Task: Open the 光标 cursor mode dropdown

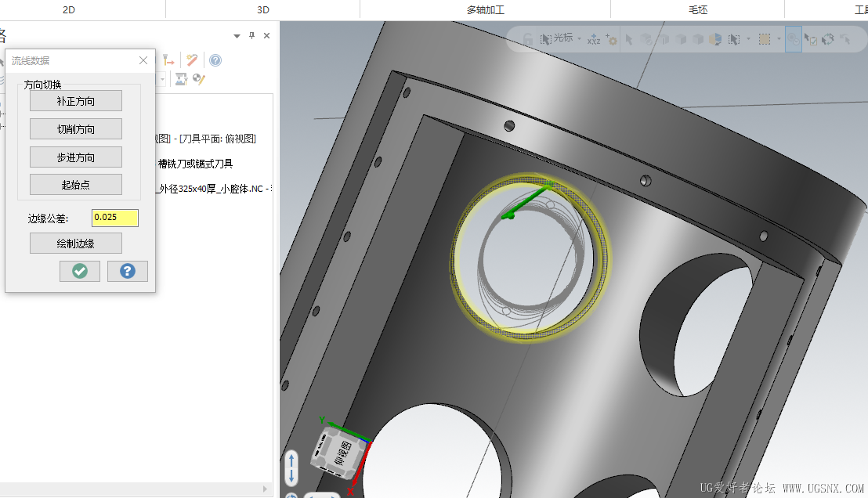Action: click(579, 38)
